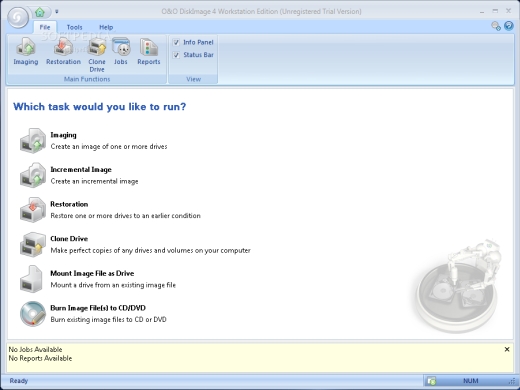Uncheck the Info Panel checkbox
The image size is (520, 390).
click(x=176, y=42)
